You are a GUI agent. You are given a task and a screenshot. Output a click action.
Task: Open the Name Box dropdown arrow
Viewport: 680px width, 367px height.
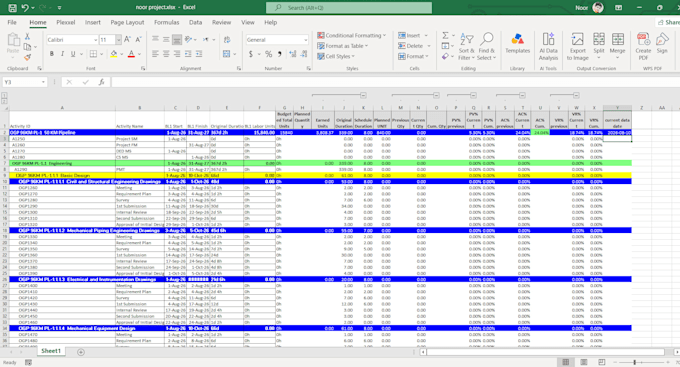(x=43, y=82)
